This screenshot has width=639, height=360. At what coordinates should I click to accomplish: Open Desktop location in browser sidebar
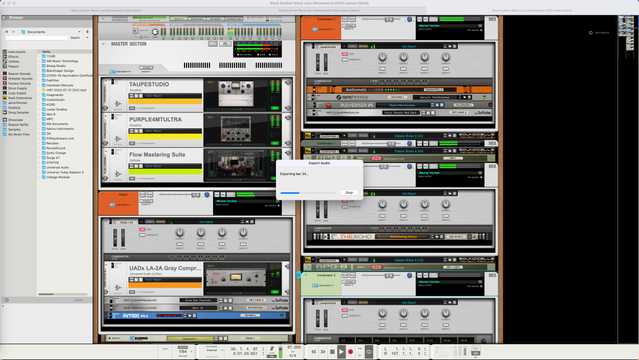coord(14,108)
